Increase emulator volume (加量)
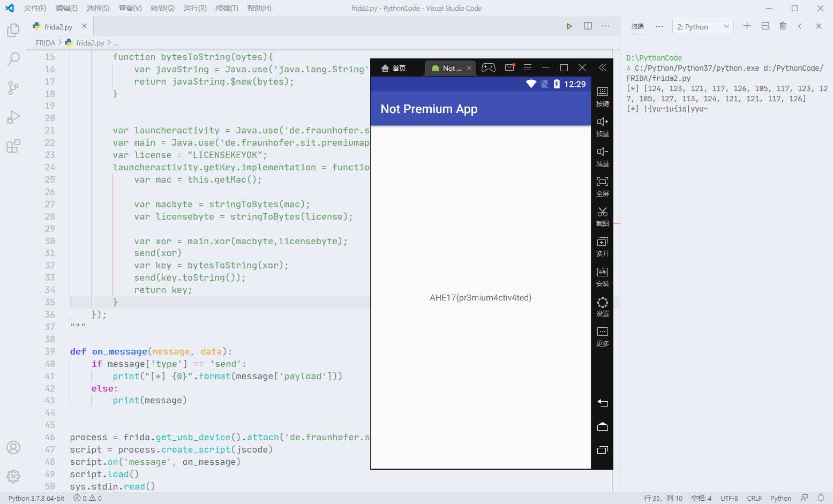Screen dimensions: 833x504 [x=603, y=126]
